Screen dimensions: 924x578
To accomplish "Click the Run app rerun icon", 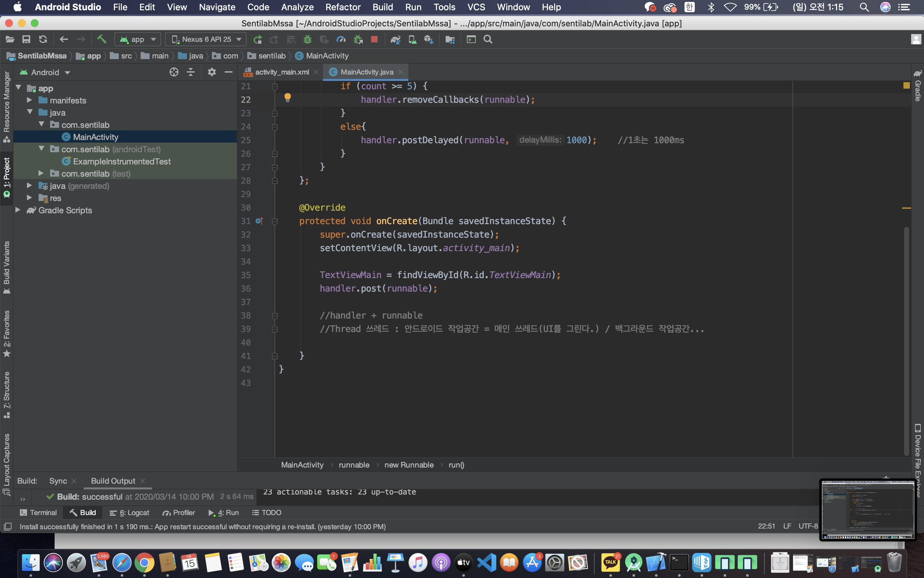I will 257,39.
